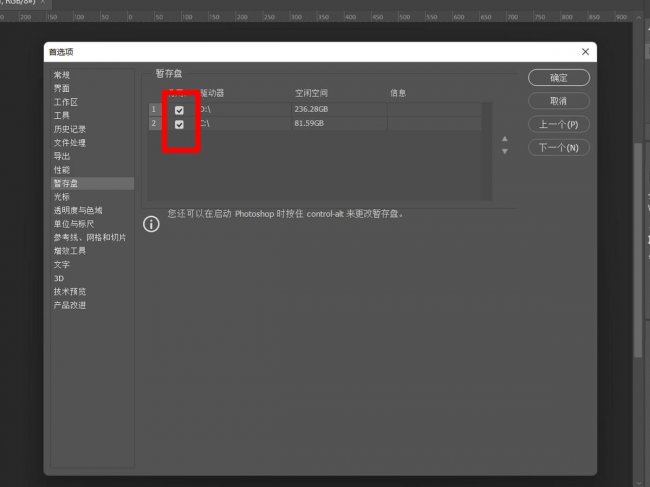Open the 常规 preferences category

tap(62, 75)
